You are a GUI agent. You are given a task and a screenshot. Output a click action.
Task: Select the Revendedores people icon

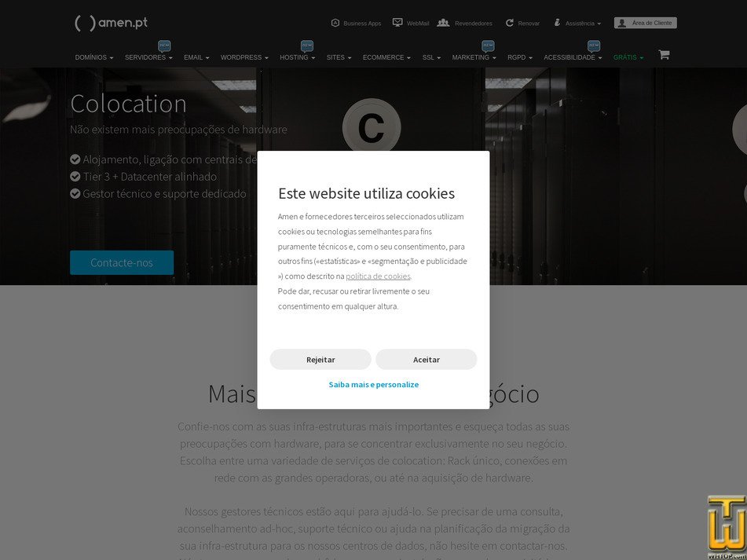coord(442,23)
